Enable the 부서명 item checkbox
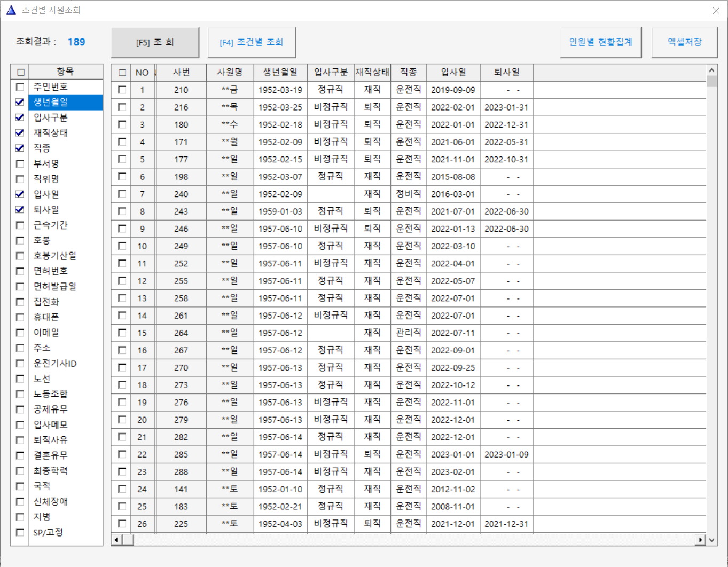The height and width of the screenshot is (567, 728). [x=20, y=163]
